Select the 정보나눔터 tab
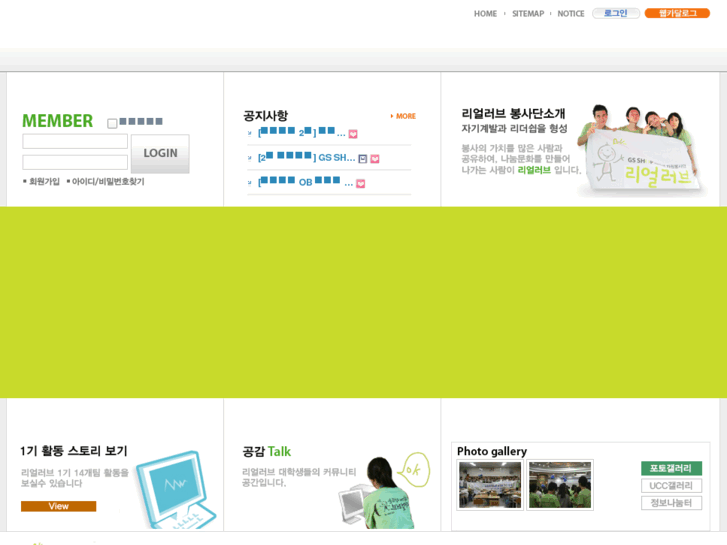The width and height of the screenshot is (727, 545). click(x=671, y=503)
